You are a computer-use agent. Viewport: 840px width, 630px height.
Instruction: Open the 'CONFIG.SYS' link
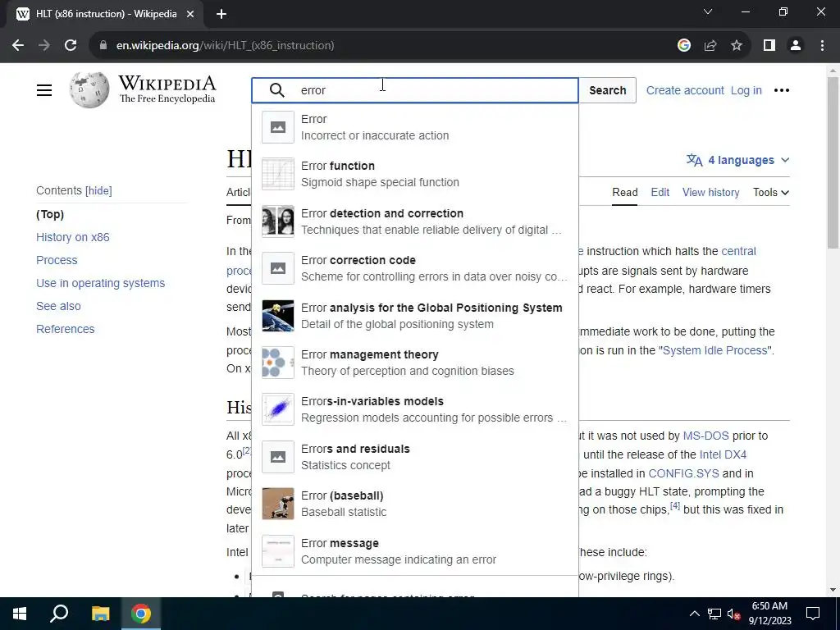pos(683,473)
